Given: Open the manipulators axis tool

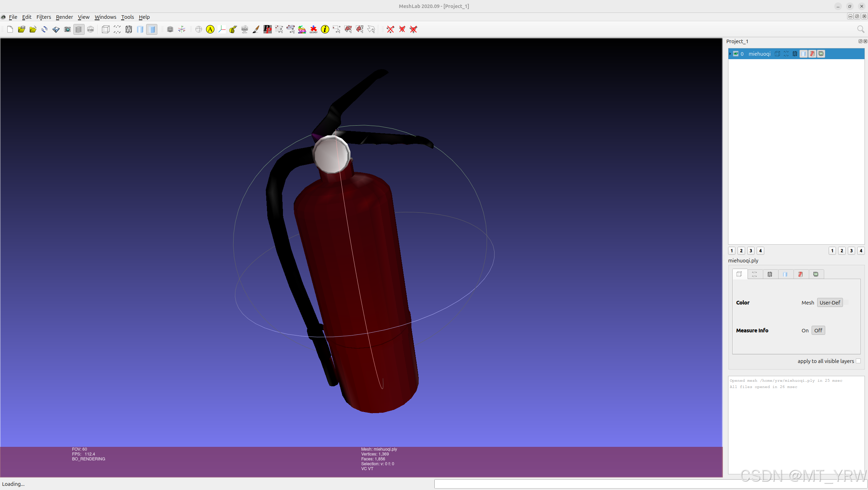Looking at the screenshot, I should [222, 30].
